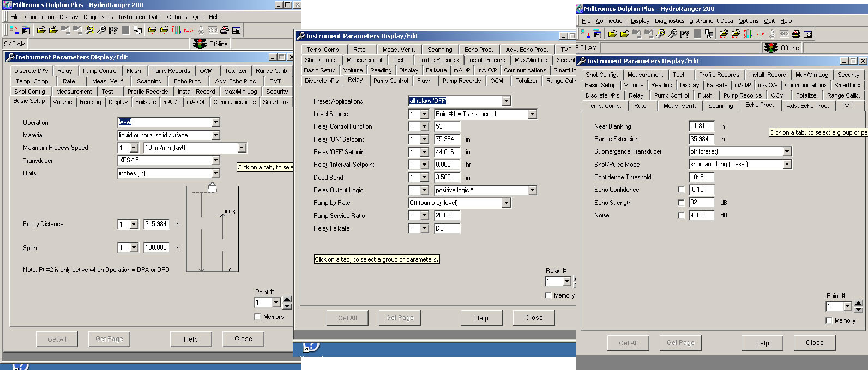868x370 pixels.
Task: Click the Span value field showing 180.000
Action: (x=156, y=247)
